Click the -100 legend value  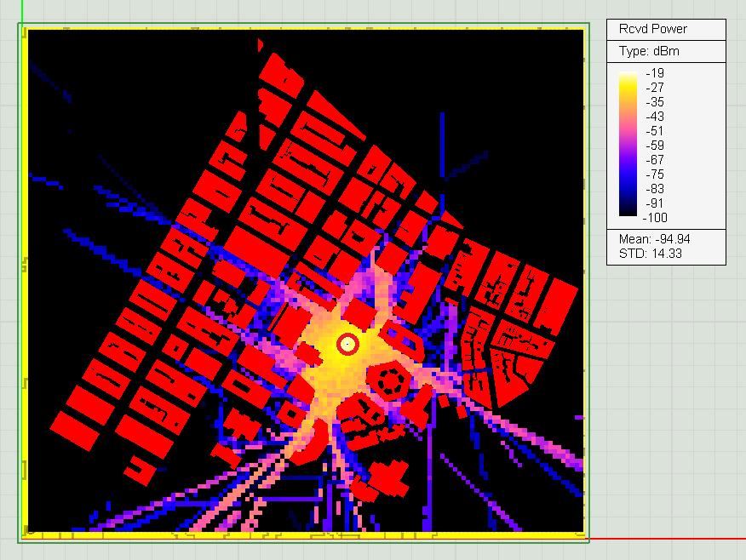pos(655,218)
